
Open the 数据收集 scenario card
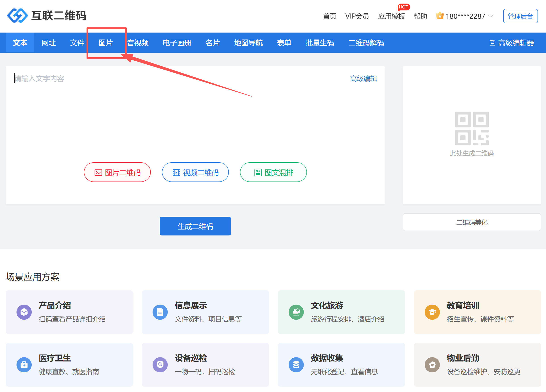click(341, 365)
